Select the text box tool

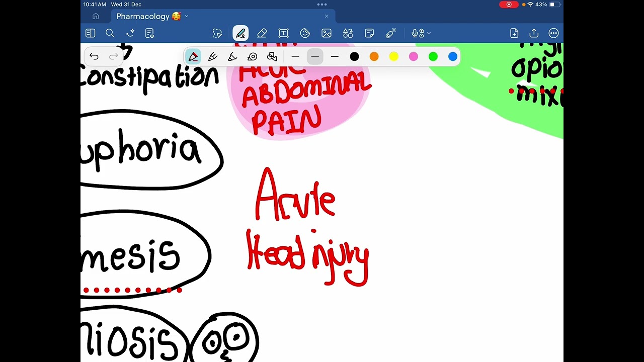coord(283,33)
